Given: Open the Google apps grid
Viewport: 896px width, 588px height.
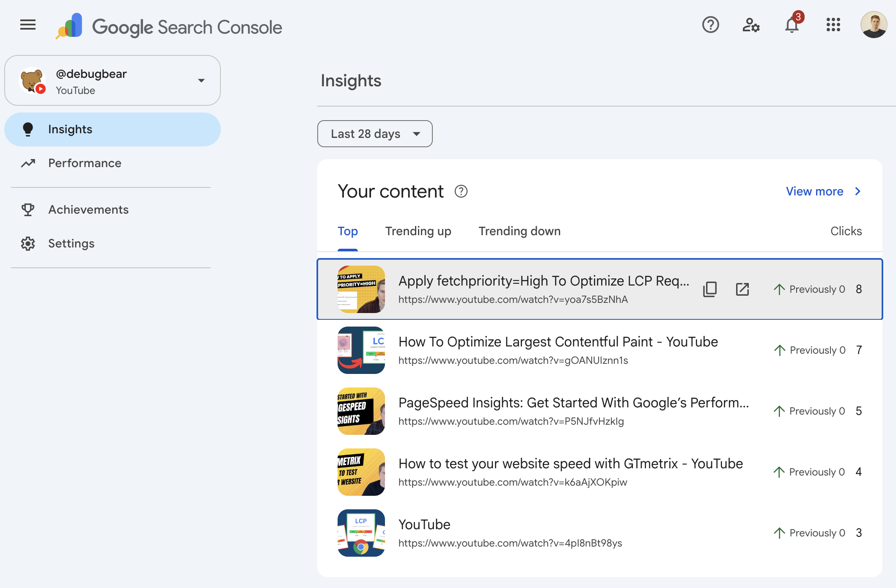Looking at the screenshot, I should tap(833, 25).
